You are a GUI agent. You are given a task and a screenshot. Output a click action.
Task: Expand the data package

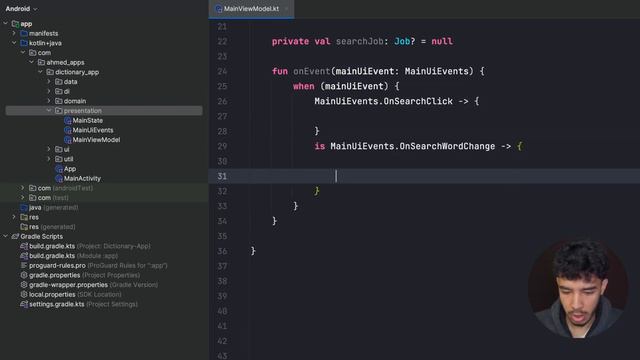49,82
